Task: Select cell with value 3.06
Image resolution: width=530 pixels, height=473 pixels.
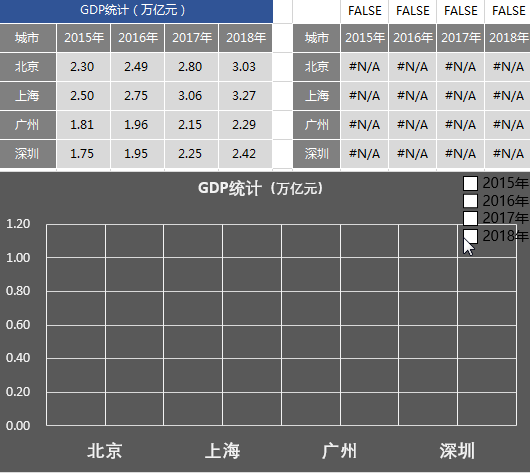Action: [x=192, y=96]
